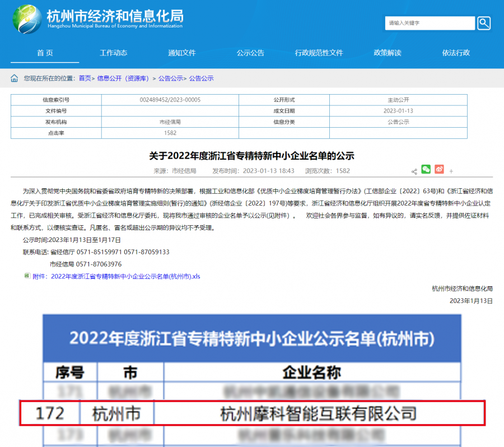
Task: Open the 工作动态 navigation tab
Action: [114, 53]
